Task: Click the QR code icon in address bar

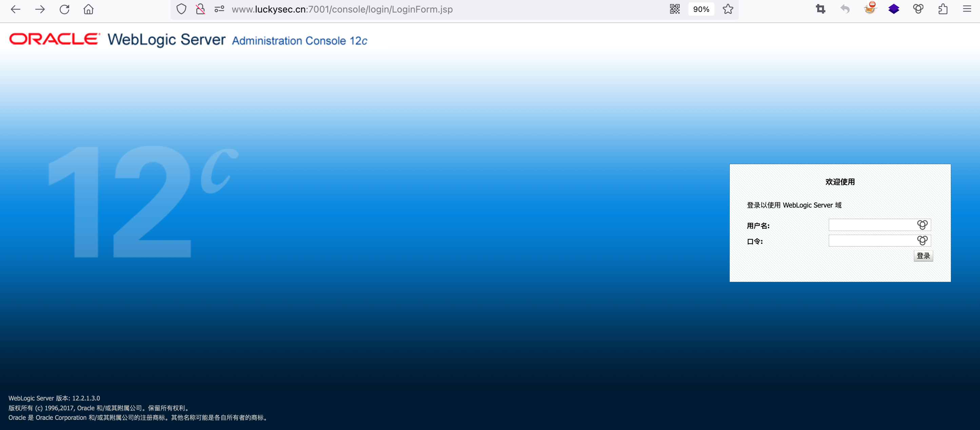Action: click(x=674, y=9)
